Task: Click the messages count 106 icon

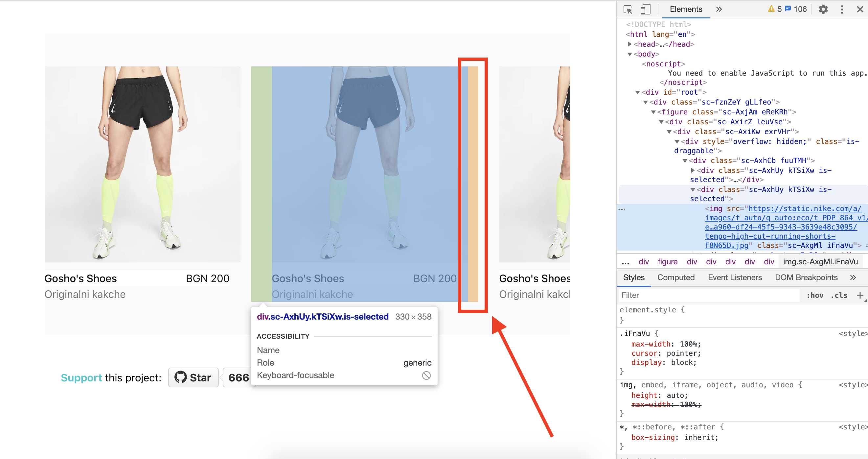Action: pyautogui.click(x=796, y=9)
